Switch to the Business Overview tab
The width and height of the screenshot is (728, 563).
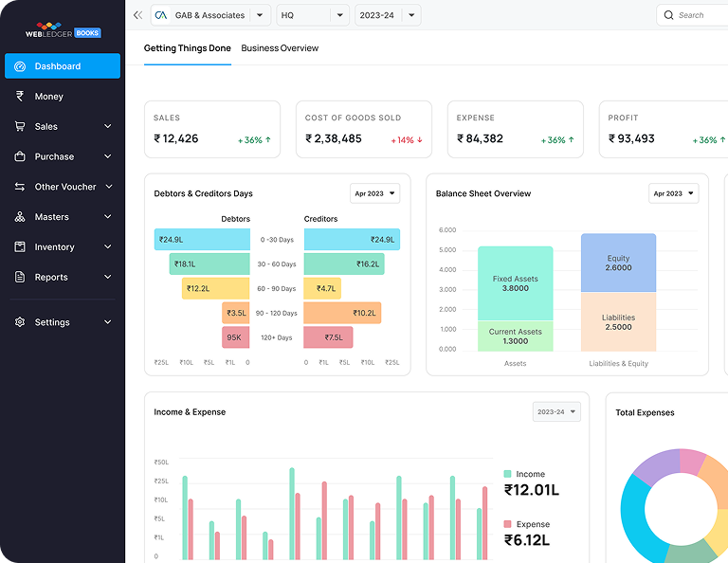[280, 48]
